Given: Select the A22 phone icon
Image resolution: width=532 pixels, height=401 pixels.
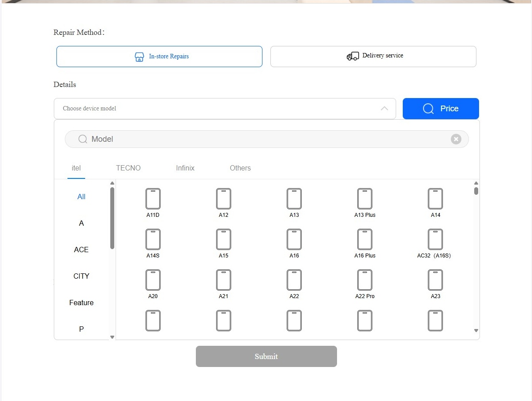Looking at the screenshot, I should pos(294,280).
